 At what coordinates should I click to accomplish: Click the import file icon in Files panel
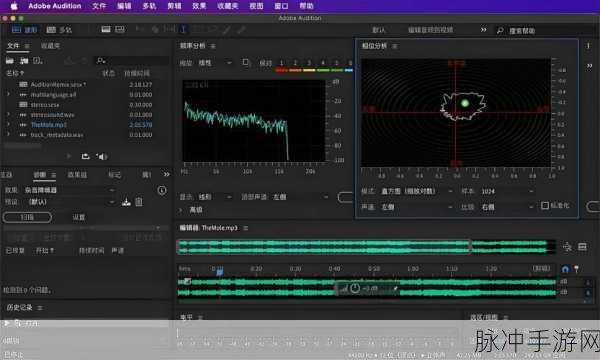24,60
